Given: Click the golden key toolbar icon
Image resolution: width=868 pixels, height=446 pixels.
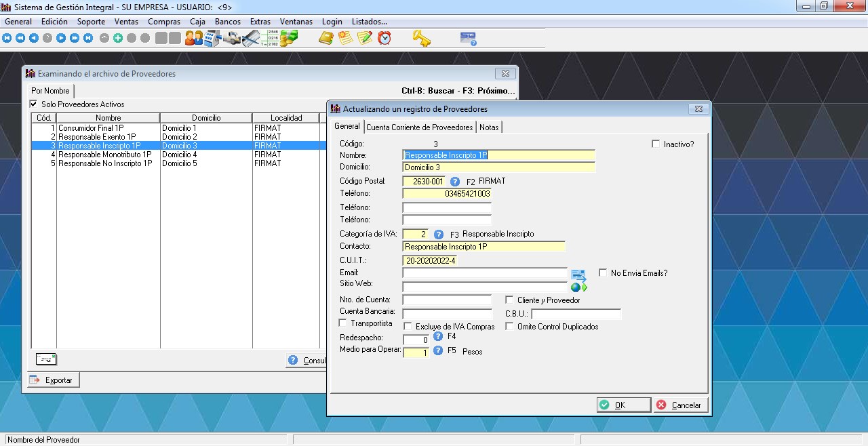Looking at the screenshot, I should click(x=422, y=39).
